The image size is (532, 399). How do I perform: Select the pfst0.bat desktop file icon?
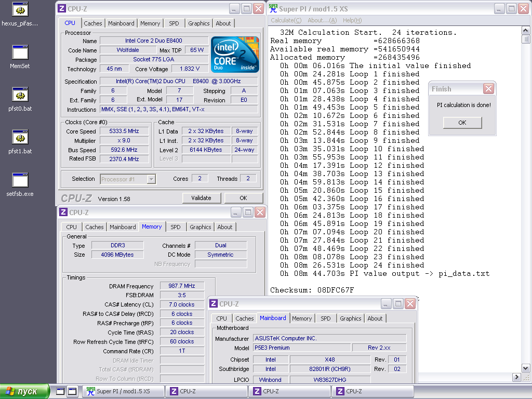(20, 95)
